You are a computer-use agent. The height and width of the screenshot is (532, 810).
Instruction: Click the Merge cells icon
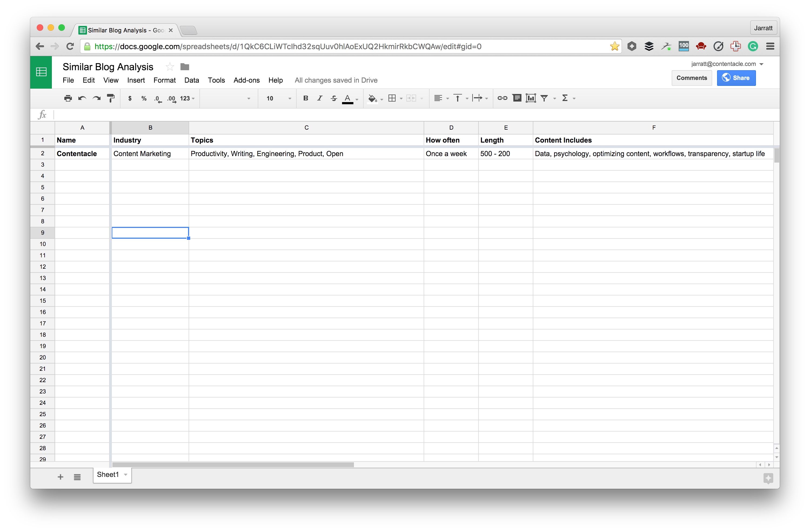411,98
